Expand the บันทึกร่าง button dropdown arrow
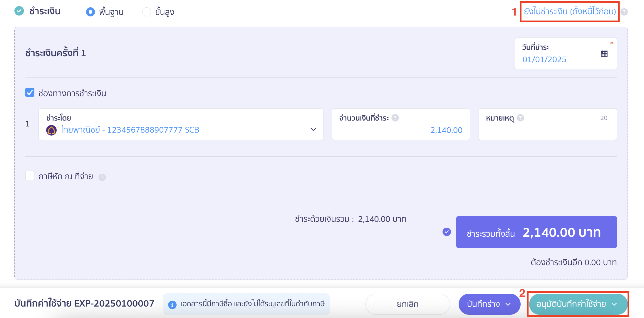The width and height of the screenshot is (644, 318). 508,304
